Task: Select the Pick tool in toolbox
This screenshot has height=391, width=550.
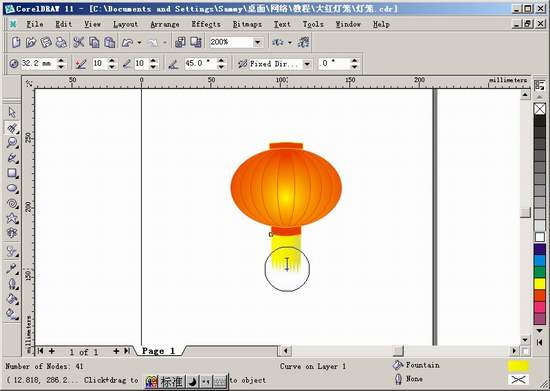Action: click(12, 113)
